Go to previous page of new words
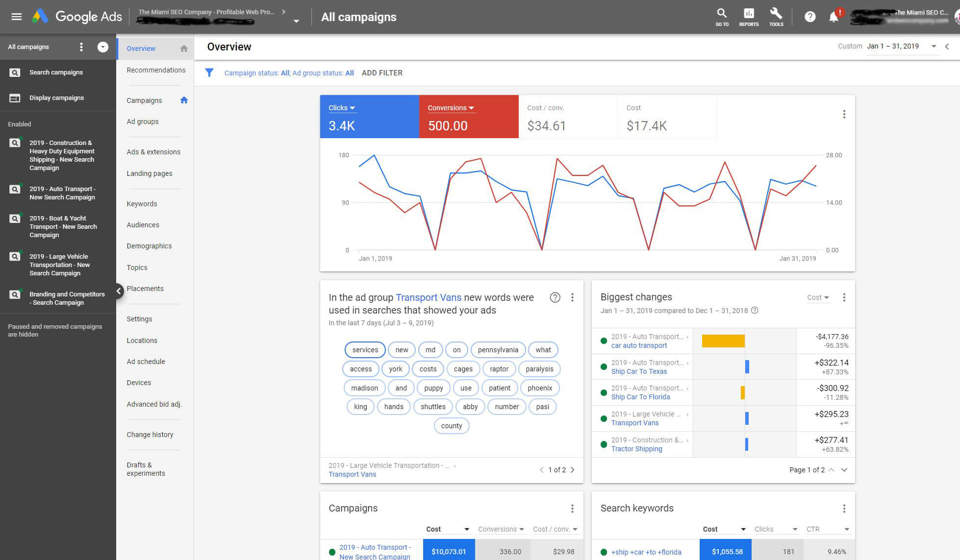 click(x=541, y=470)
